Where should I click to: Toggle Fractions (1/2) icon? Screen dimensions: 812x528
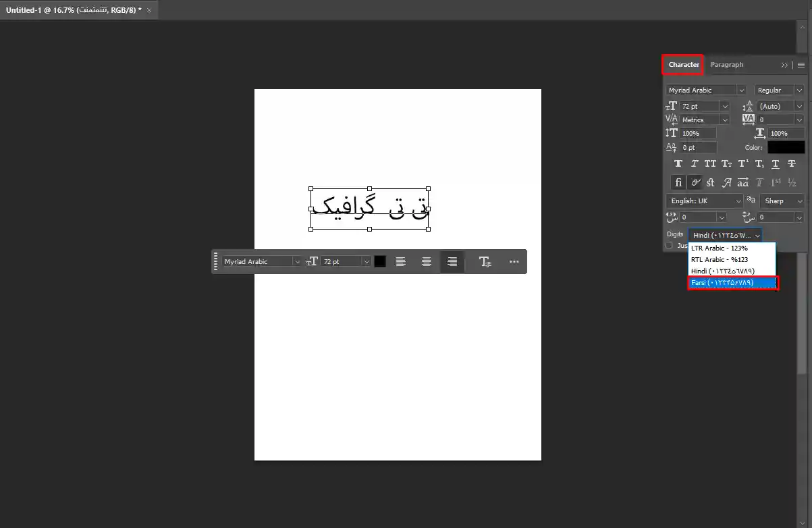point(792,182)
